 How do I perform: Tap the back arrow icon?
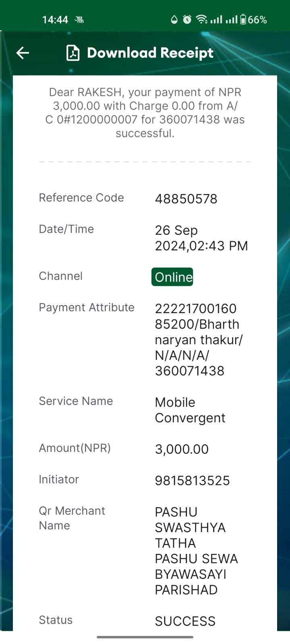point(23,53)
